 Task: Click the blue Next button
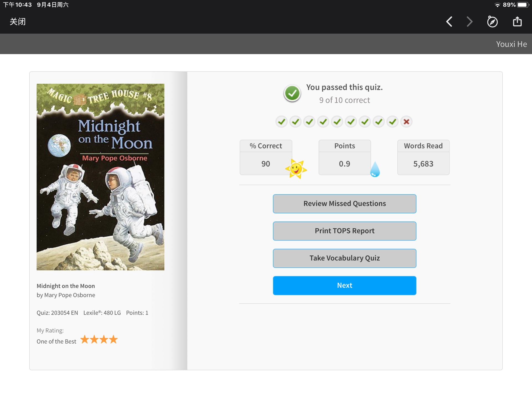pyautogui.click(x=344, y=285)
